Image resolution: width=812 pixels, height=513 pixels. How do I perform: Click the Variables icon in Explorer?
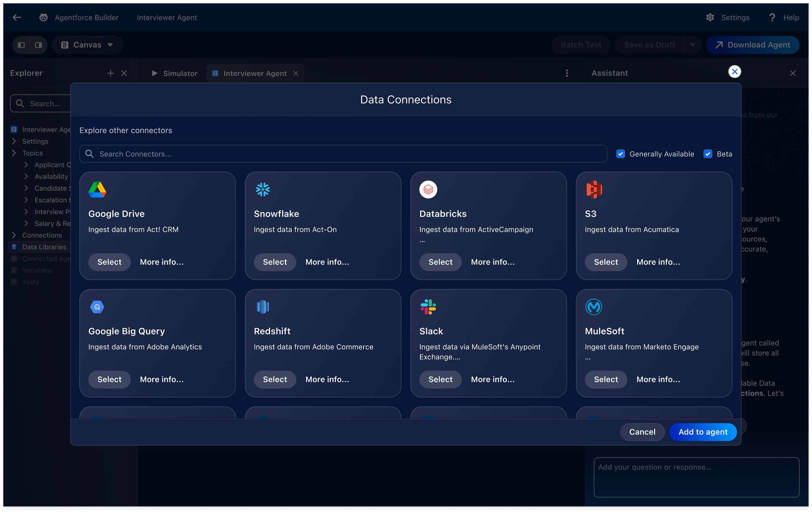(x=14, y=270)
